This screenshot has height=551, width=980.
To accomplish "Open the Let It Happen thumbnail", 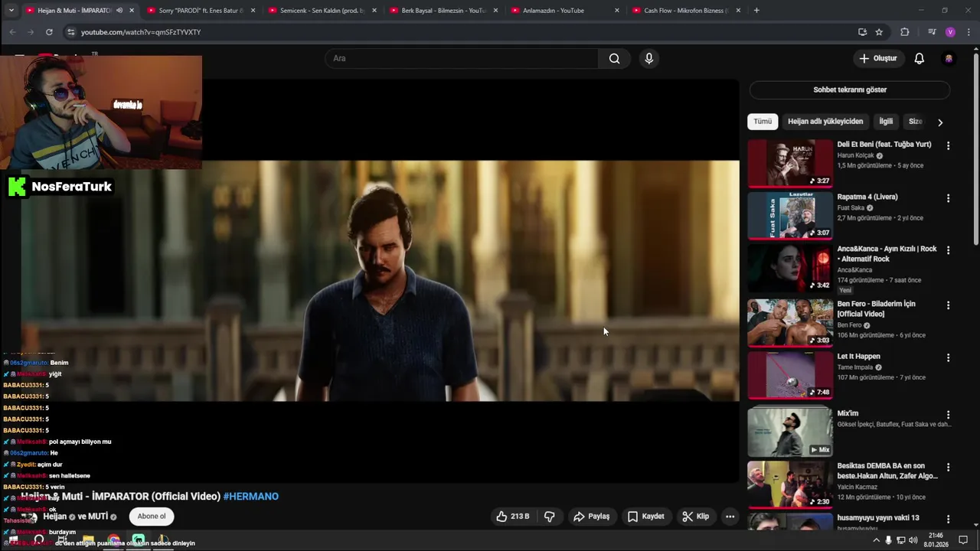I will [790, 375].
